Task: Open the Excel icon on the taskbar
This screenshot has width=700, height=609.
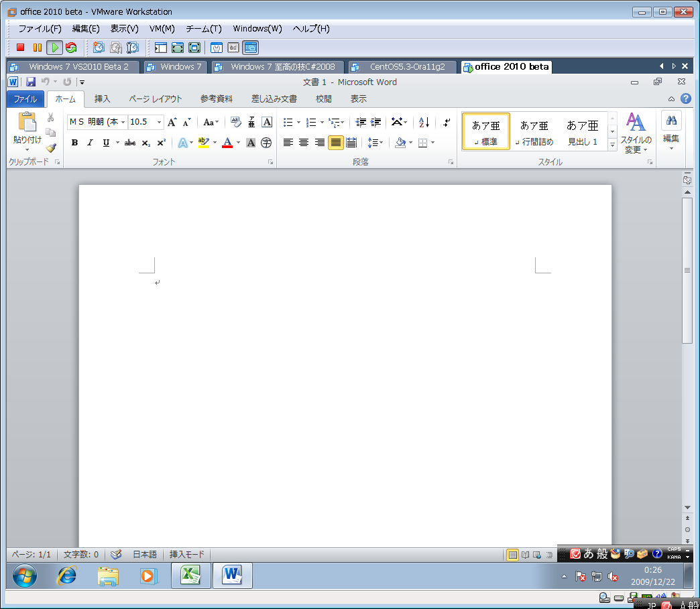Action: point(191,575)
